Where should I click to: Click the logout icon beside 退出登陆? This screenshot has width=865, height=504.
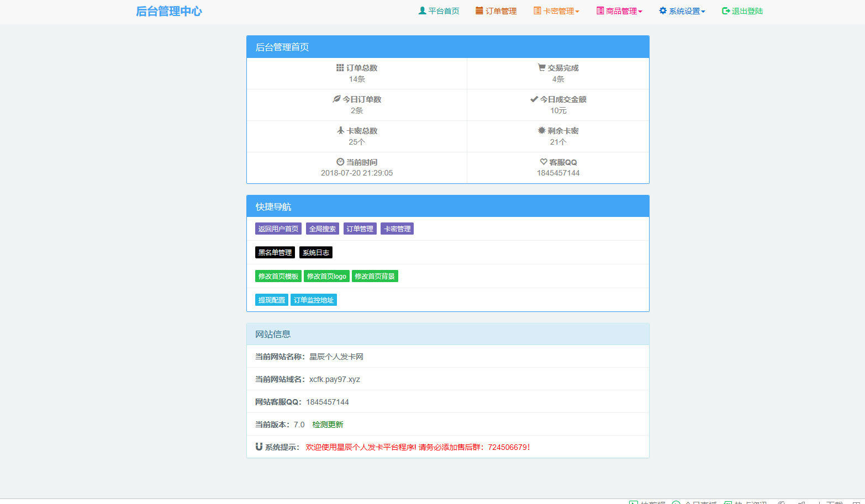click(724, 10)
